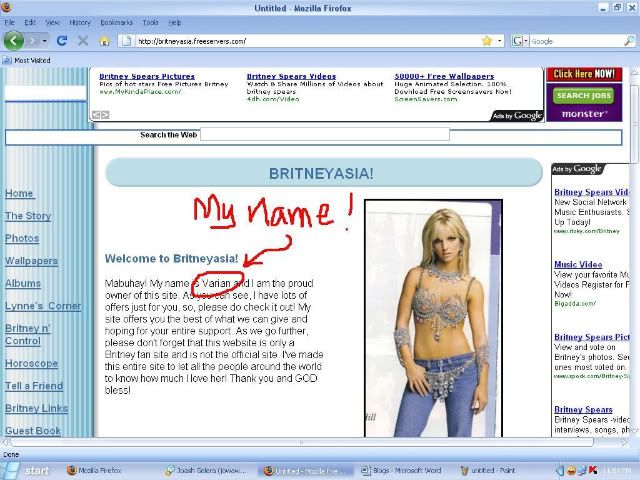Screen dimensions: 640x480
Task: Open the Tools menu
Action: [150, 22]
